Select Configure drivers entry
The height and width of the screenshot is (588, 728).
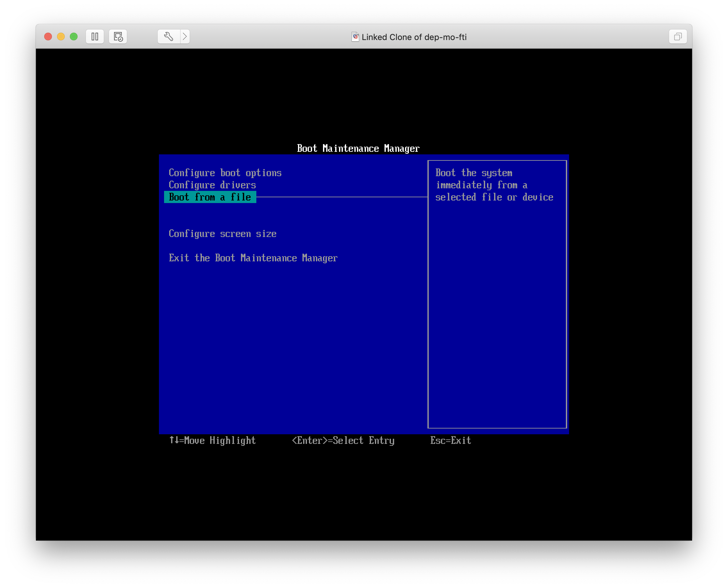pyautogui.click(x=212, y=185)
